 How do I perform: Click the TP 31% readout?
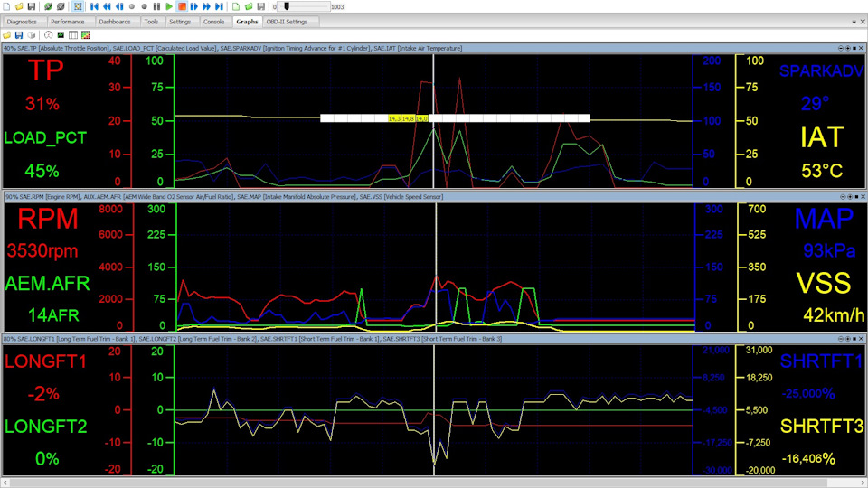point(42,103)
